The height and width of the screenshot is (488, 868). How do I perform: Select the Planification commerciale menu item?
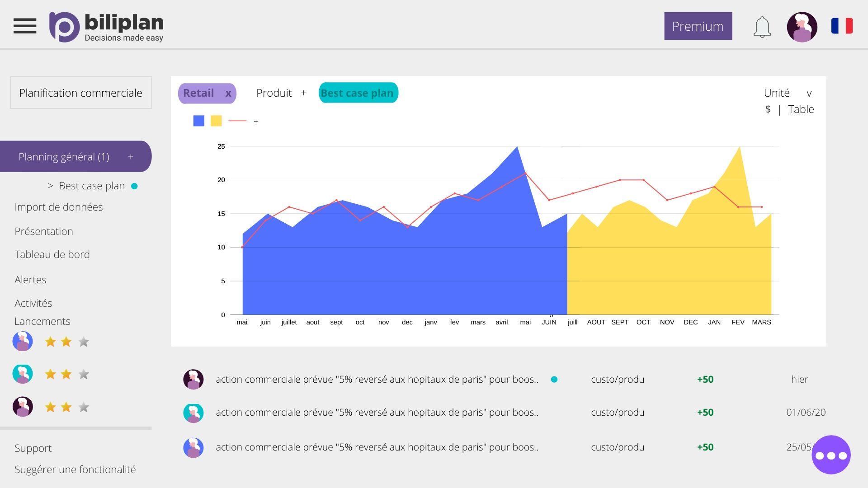[80, 92]
